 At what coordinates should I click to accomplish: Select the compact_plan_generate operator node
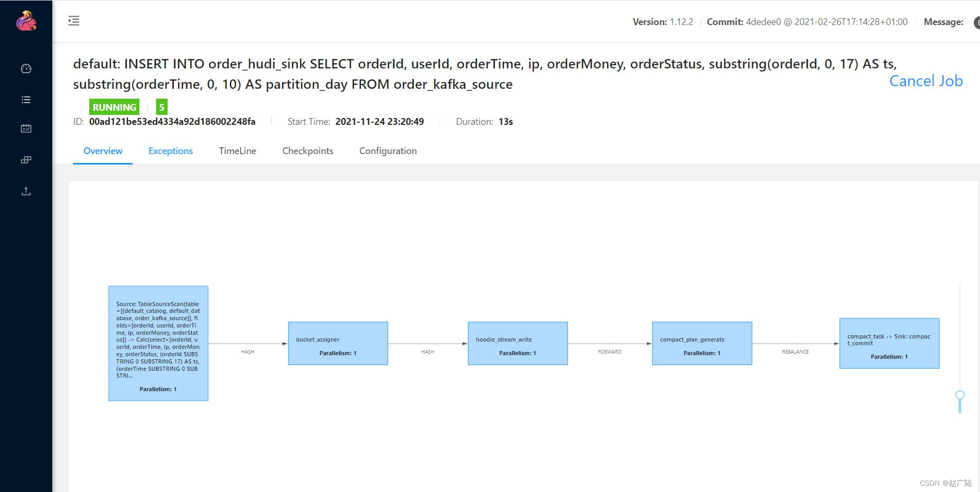[x=702, y=343]
